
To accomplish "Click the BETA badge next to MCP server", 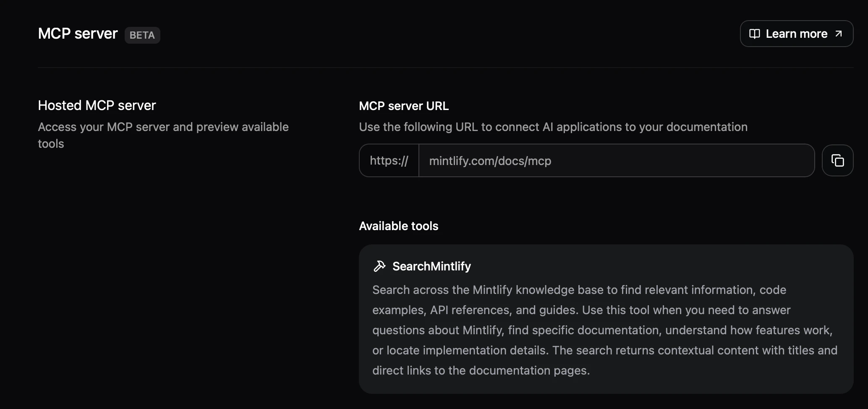I will point(142,35).
